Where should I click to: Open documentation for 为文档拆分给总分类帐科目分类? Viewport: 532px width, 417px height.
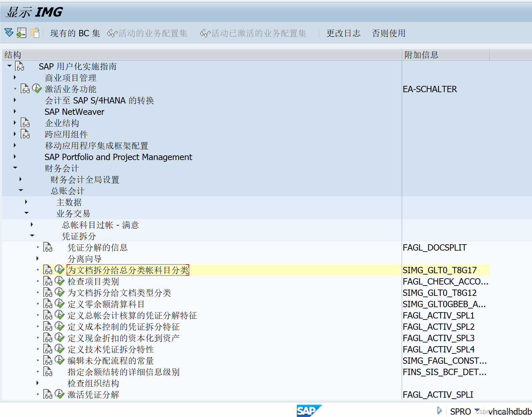click(x=48, y=270)
